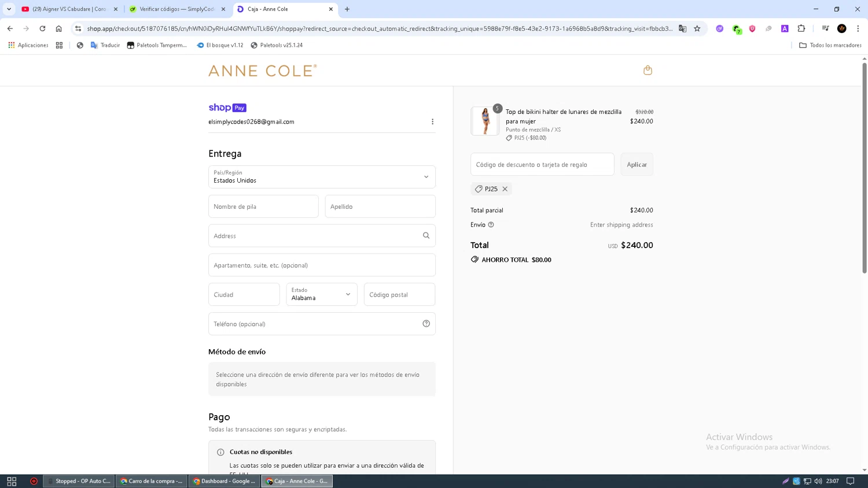
Task: Click the browser address bar URL
Action: [380, 28]
